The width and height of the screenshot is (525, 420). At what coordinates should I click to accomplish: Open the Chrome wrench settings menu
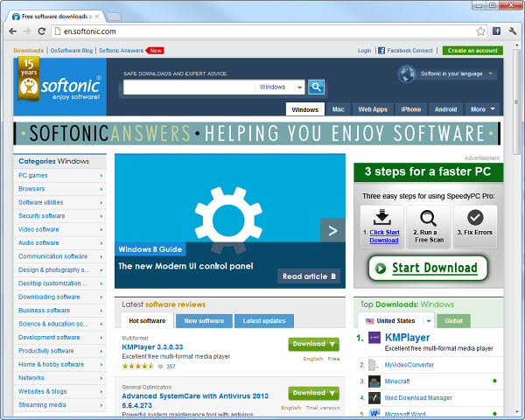point(512,31)
